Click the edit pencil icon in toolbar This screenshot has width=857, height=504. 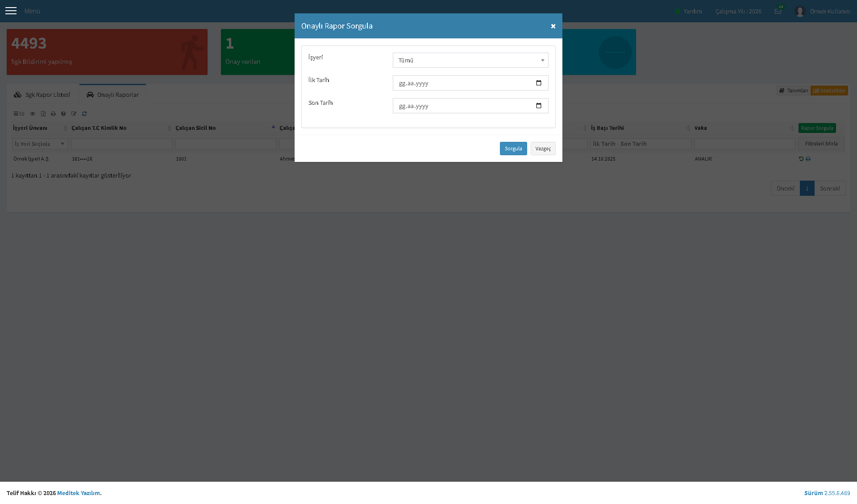coord(74,114)
